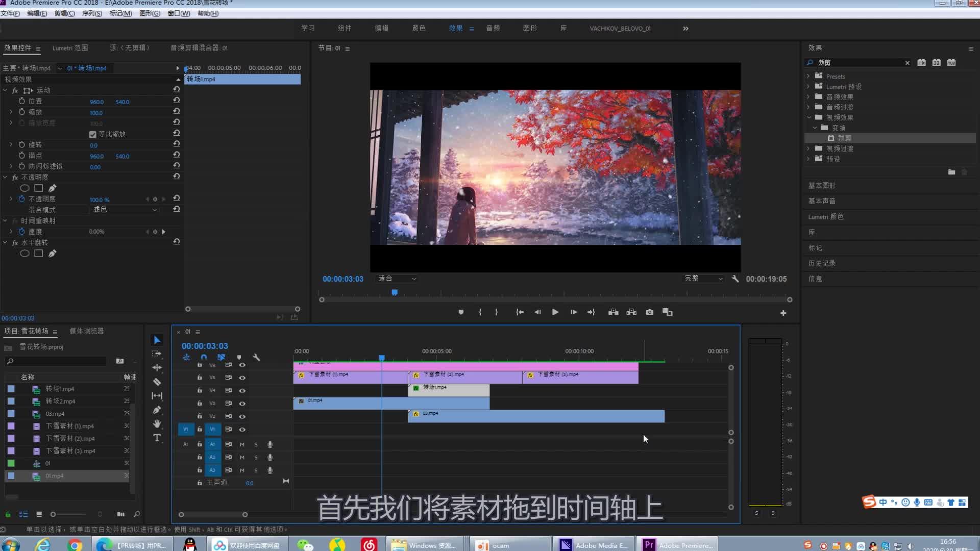Adjust project panel thumbnail zoom slider
Viewport: 980px width, 551px height.
tap(53, 514)
